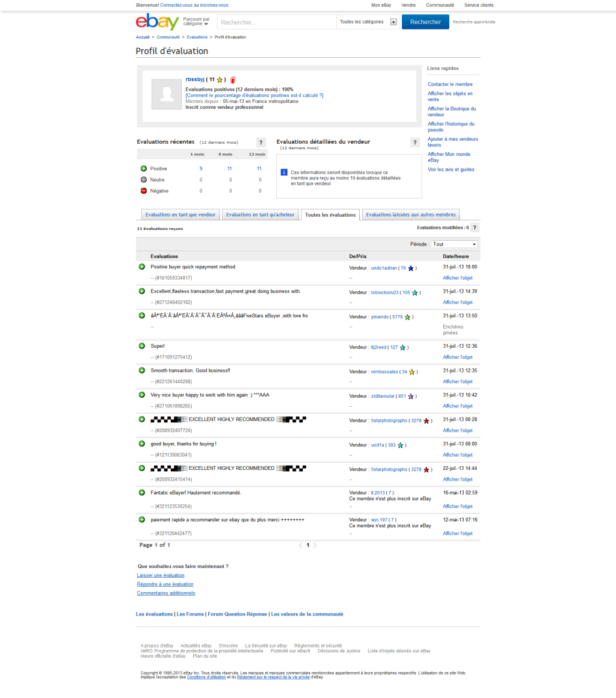
Task: Open the Recherche approfondie link
Action: (474, 22)
